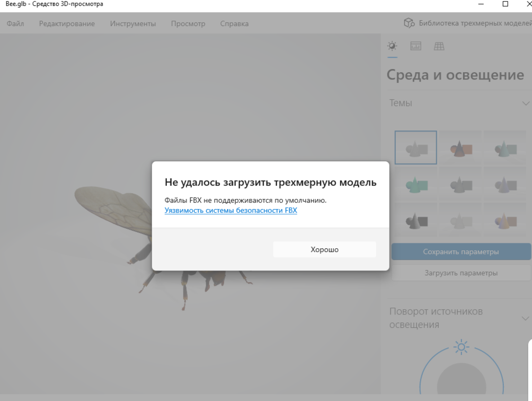Screen dimensions: 532x401
Task: Click the Сохранить параметры button
Action: click(461, 251)
